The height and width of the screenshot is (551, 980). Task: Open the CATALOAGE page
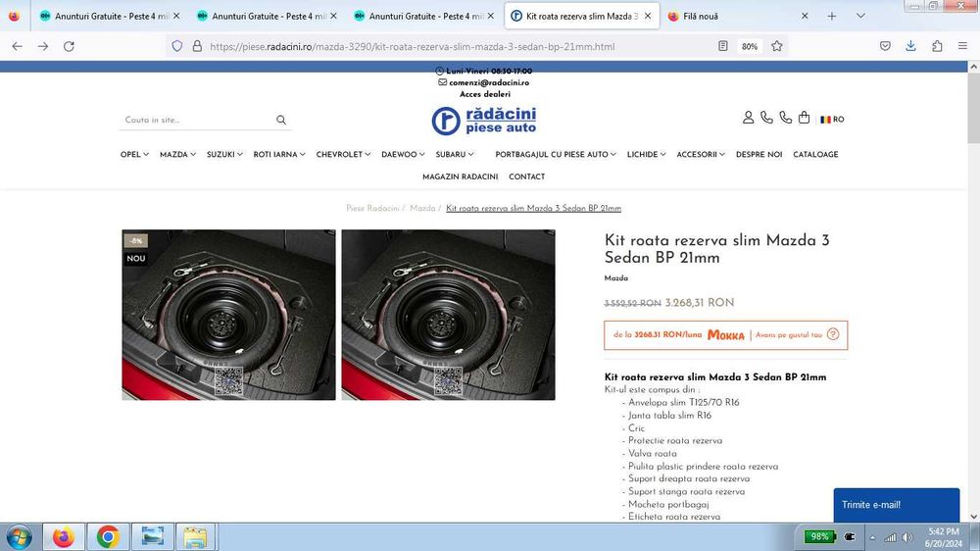(815, 155)
